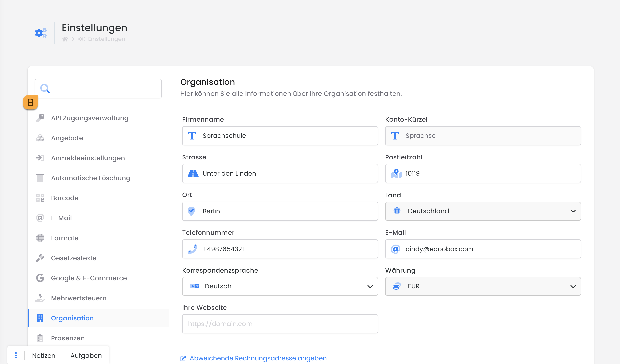
Task: Expand the Korrespondenzsprache dropdown
Action: [280, 286]
